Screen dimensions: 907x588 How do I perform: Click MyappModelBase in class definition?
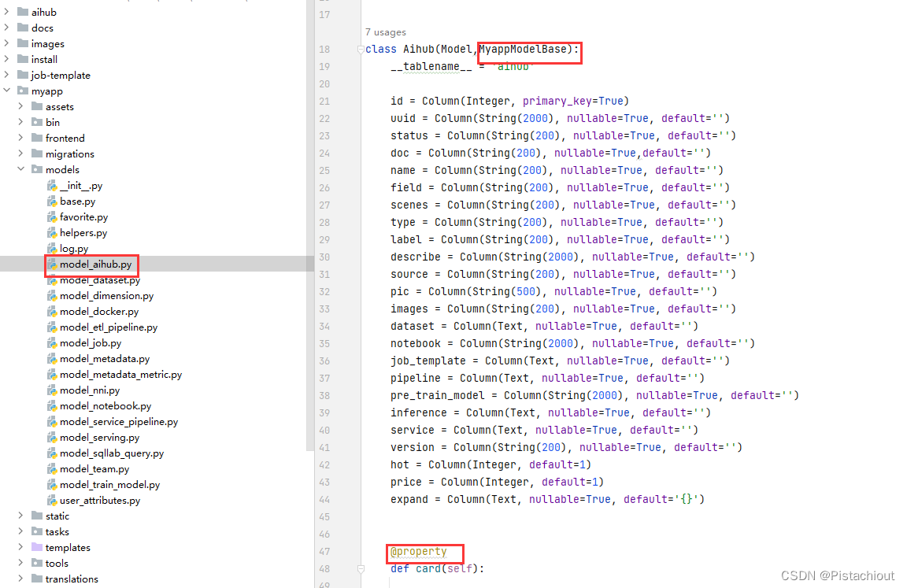(523, 49)
